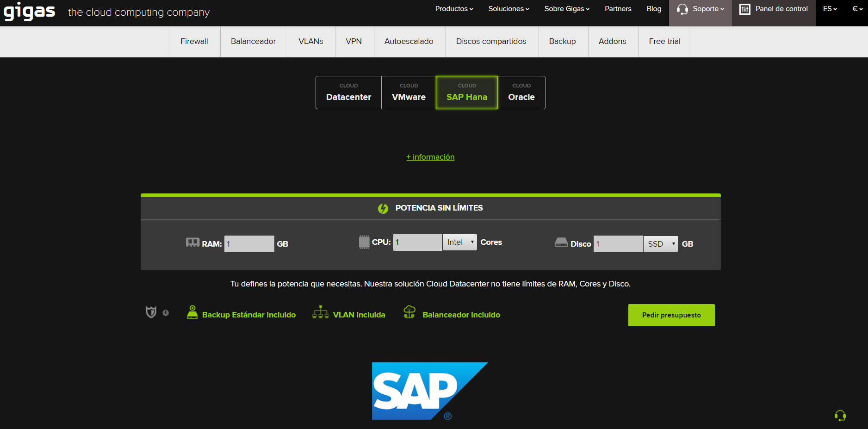
Task: Open the SSD disk type dropdown
Action: click(661, 244)
